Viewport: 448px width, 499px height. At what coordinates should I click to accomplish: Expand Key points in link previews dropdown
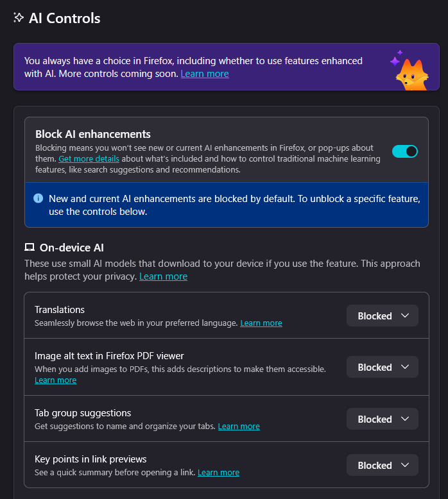point(383,466)
